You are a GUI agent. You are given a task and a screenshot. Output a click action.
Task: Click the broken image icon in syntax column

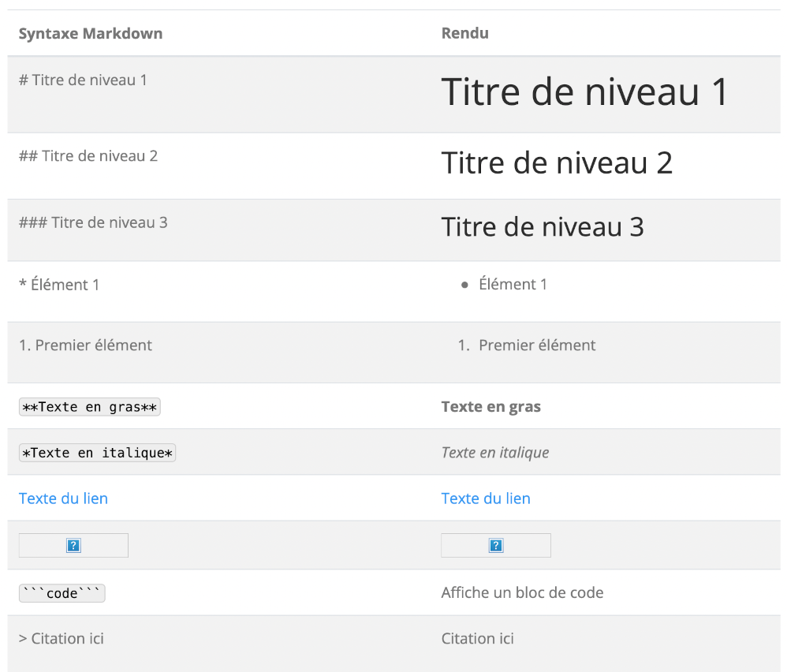(73, 546)
